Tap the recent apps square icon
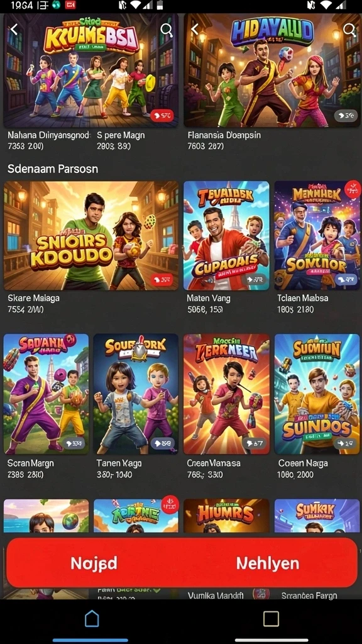 coord(271,619)
